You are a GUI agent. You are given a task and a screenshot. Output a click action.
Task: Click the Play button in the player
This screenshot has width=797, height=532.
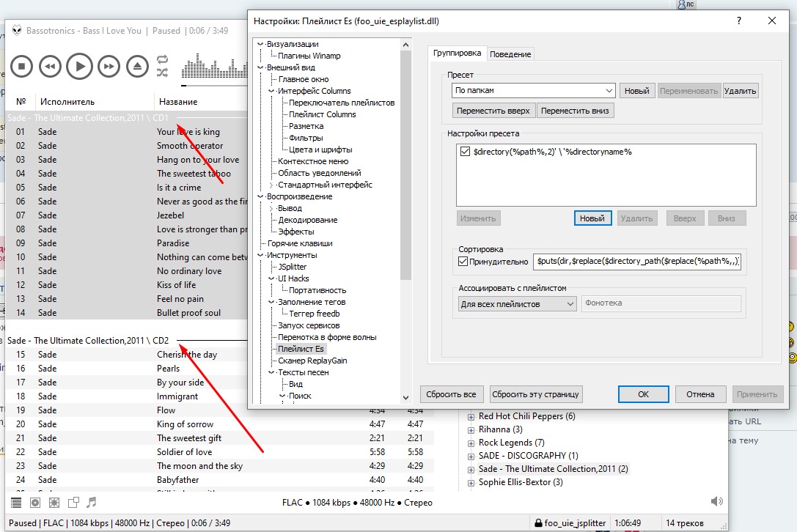[79, 67]
